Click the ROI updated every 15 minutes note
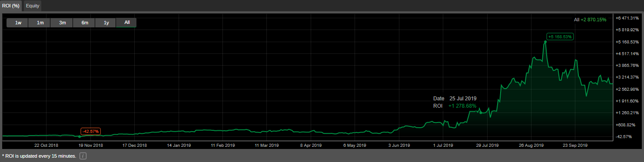 [x=39, y=156]
